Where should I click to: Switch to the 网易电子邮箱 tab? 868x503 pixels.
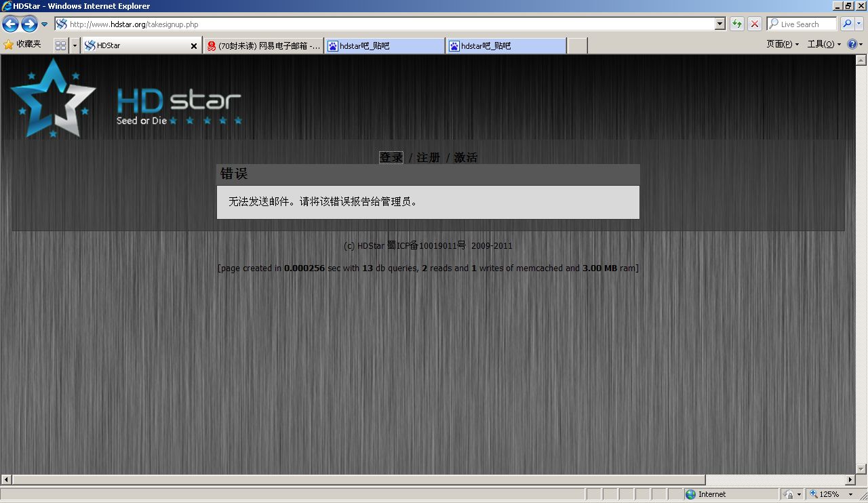tap(264, 45)
